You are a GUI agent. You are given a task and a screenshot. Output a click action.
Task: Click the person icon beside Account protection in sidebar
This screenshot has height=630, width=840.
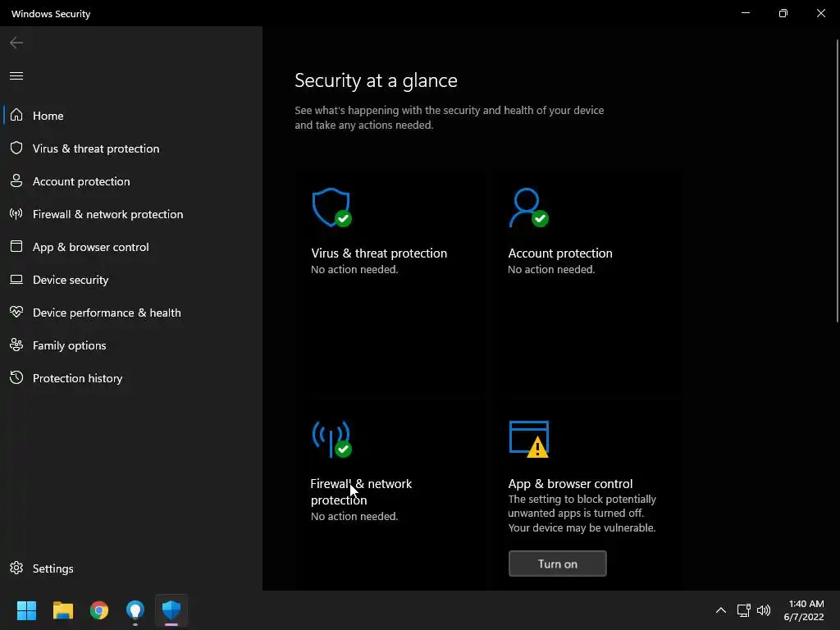(x=16, y=181)
